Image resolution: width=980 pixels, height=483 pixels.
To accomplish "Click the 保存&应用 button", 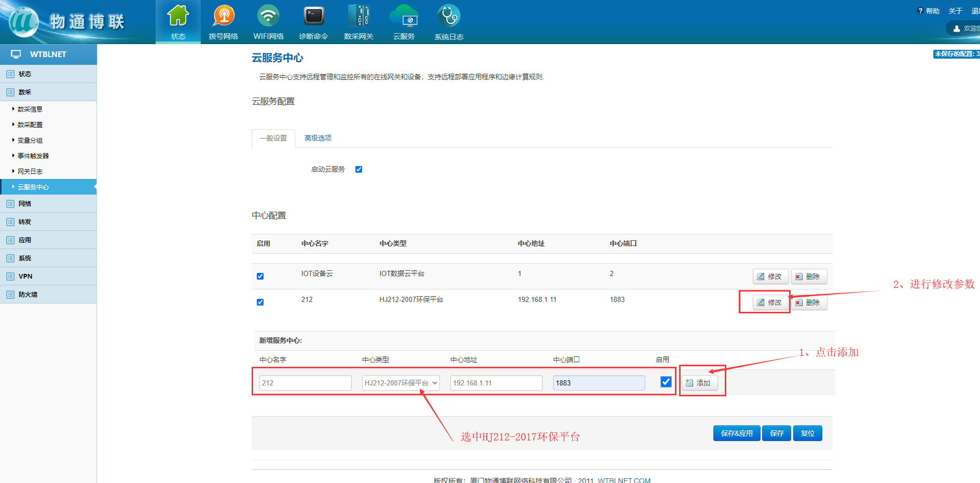I will click(x=736, y=433).
